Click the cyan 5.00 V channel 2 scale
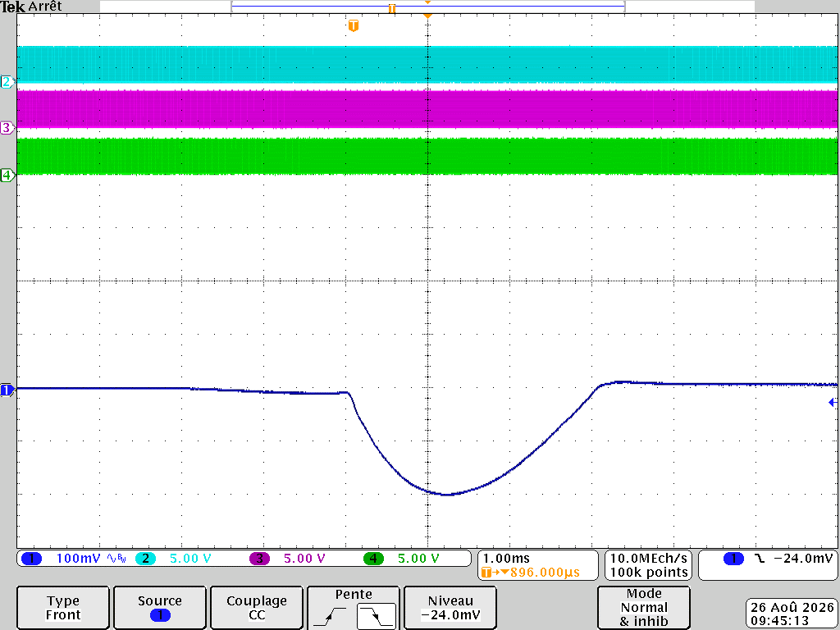 click(x=190, y=559)
